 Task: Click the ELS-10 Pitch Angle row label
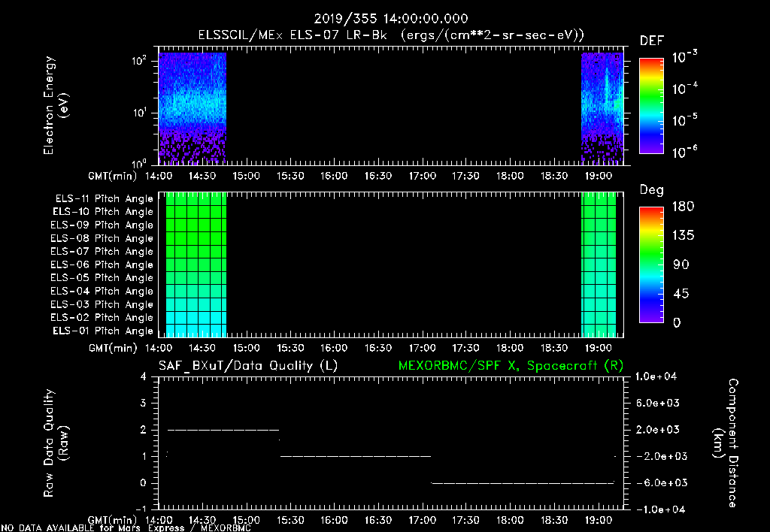[103, 212]
